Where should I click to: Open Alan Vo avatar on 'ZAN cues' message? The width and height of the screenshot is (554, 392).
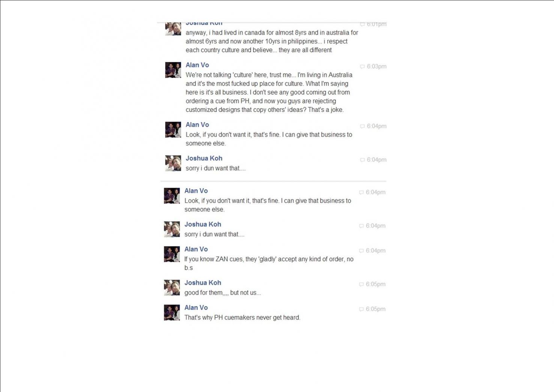[x=172, y=254]
